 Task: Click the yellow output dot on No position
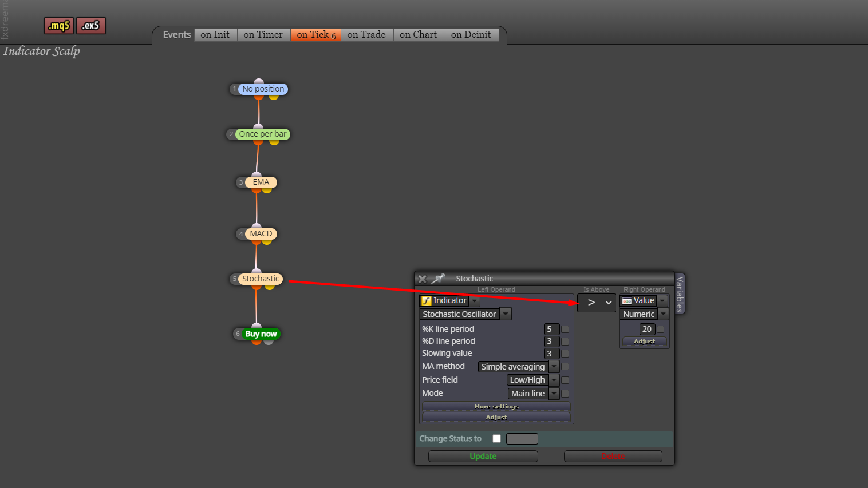click(274, 97)
